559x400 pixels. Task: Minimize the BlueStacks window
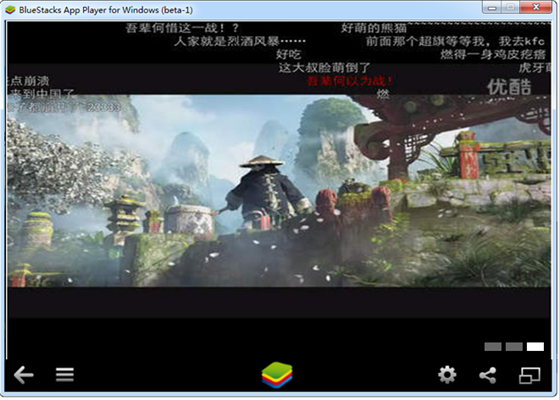[492, 7]
